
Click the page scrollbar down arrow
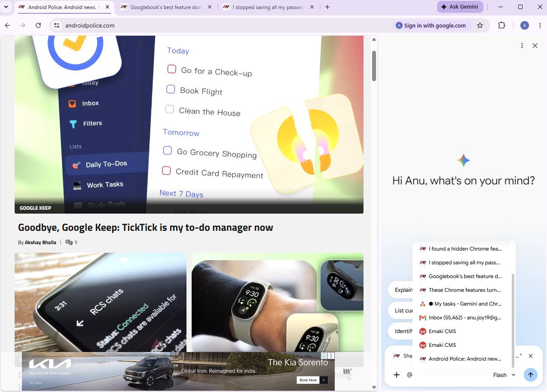tap(374, 388)
